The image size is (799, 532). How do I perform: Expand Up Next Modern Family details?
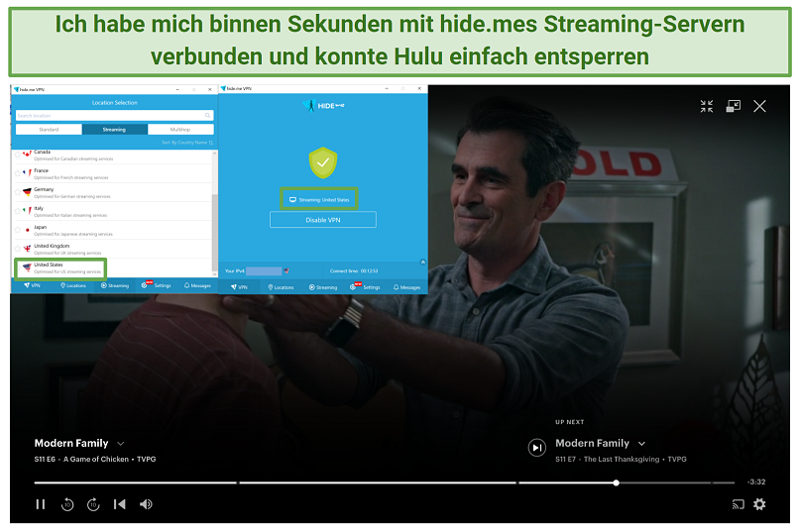tap(641, 444)
